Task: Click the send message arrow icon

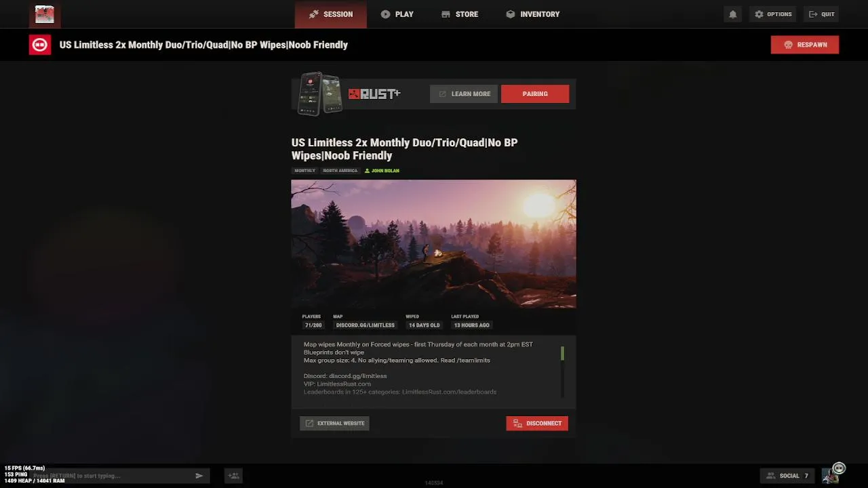Action: [199, 476]
